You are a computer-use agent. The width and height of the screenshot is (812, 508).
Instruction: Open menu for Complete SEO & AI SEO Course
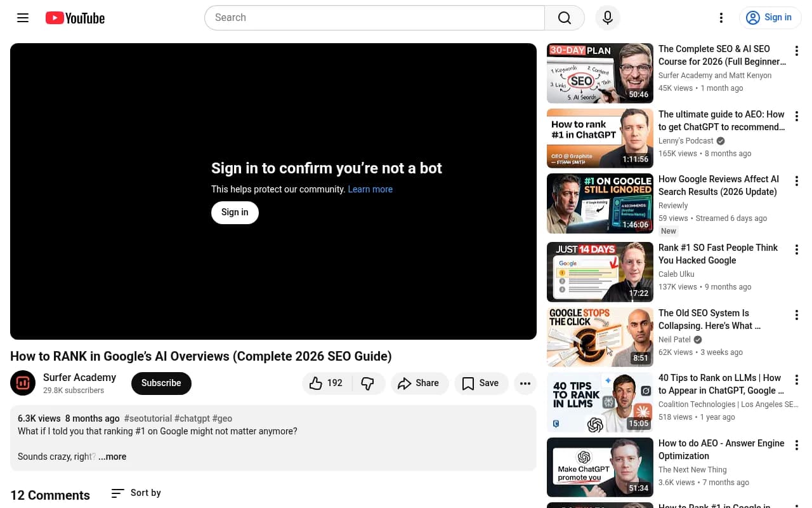[797, 51]
